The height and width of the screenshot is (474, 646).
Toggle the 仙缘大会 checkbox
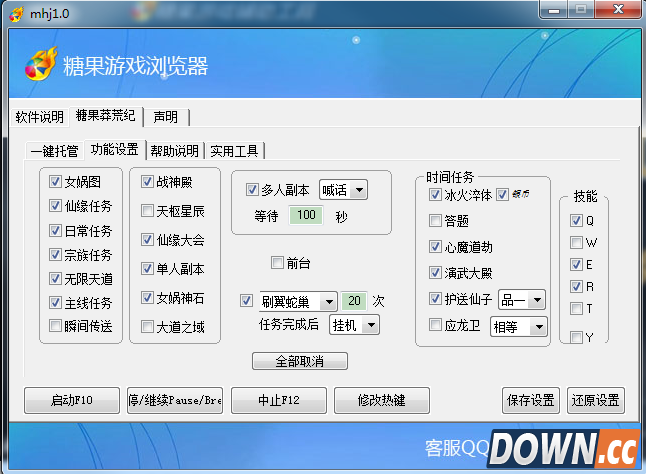click(x=147, y=240)
